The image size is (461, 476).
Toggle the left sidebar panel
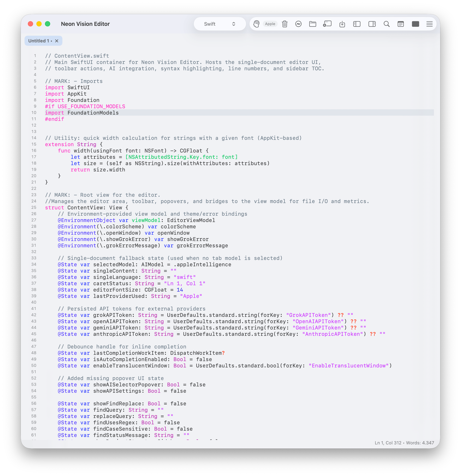(x=357, y=24)
